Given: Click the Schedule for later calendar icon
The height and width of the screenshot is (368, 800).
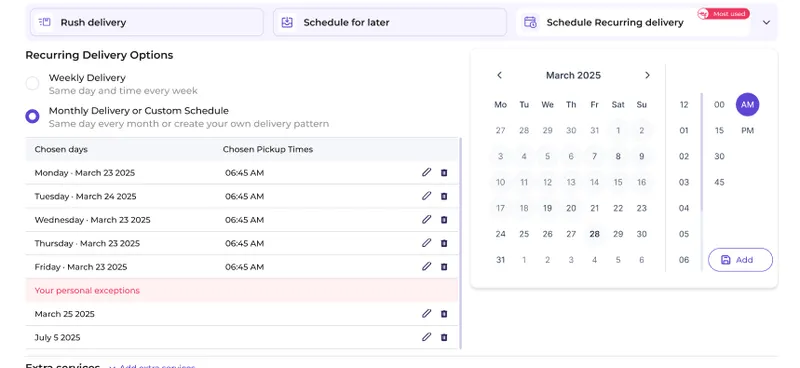Looking at the screenshot, I should pos(287,22).
